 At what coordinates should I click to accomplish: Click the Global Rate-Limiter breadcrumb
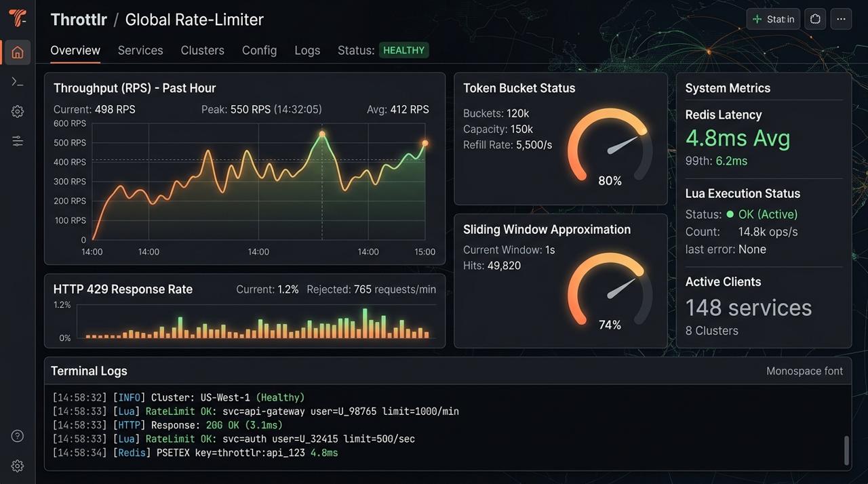pyautogui.click(x=194, y=20)
